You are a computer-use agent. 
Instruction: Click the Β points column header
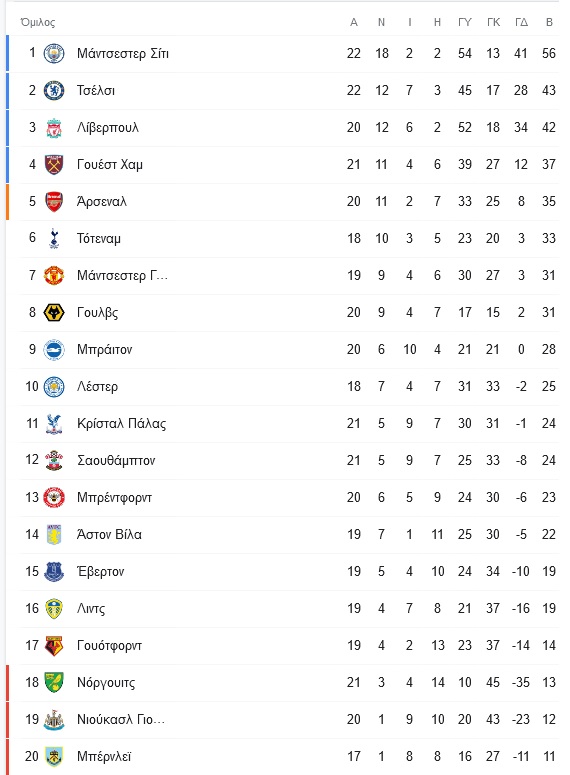point(549,22)
